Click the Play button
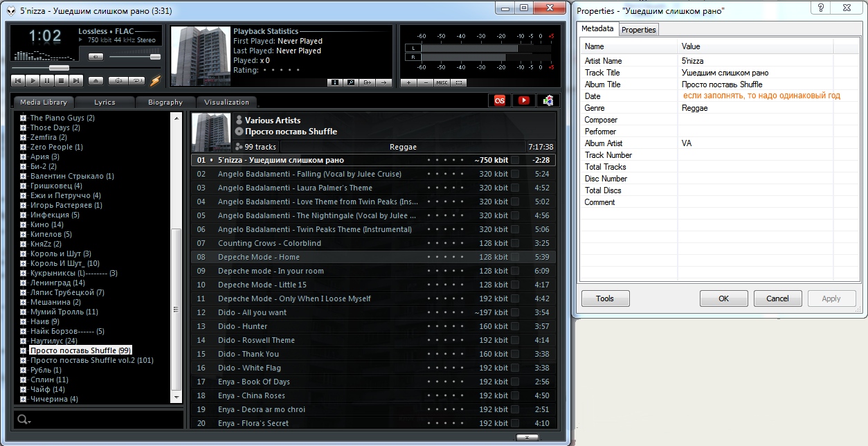Image resolution: width=868 pixels, height=446 pixels. coord(33,80)
